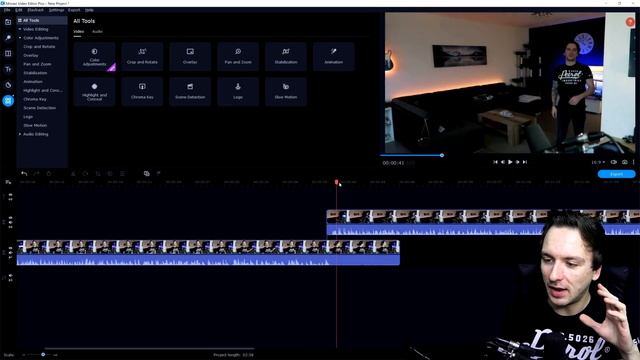
Task: Select All Tools in the sidebar list
Action: (x=42, y=20)
